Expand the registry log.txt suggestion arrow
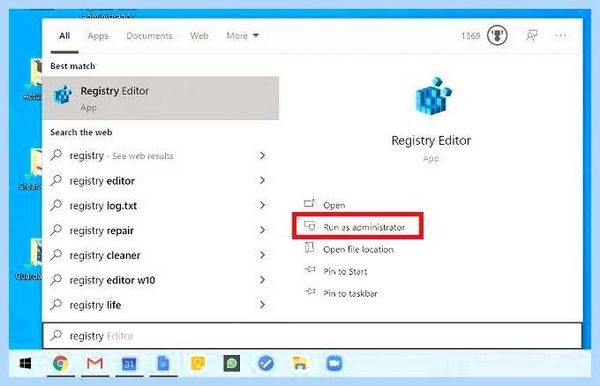The image size is (600, 386). click(262, 205)
